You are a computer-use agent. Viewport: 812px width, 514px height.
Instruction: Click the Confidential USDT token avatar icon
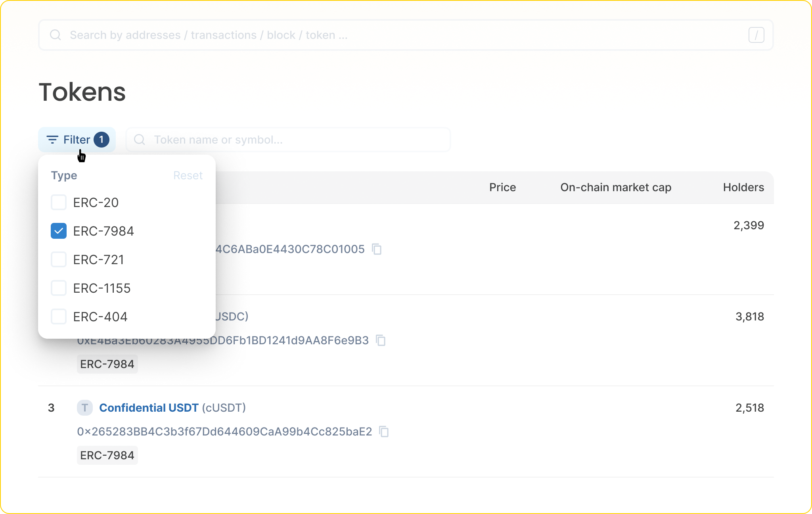(84, 408)
